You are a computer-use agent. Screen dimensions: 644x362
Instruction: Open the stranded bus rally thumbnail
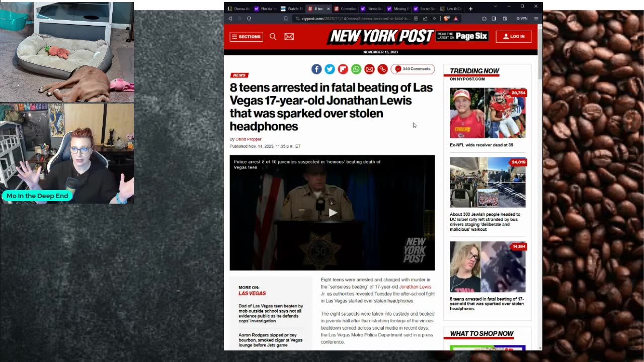[x=488, y=182]
